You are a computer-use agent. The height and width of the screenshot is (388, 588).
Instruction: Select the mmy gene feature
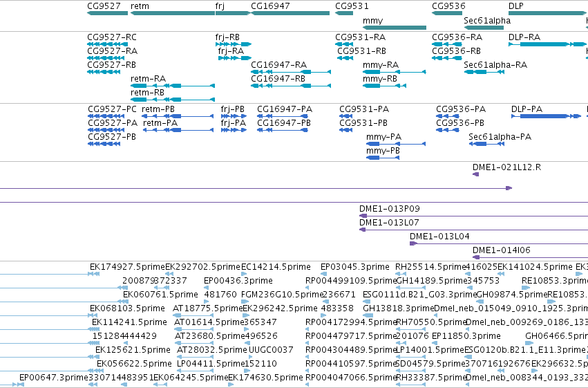pos(395,28)
